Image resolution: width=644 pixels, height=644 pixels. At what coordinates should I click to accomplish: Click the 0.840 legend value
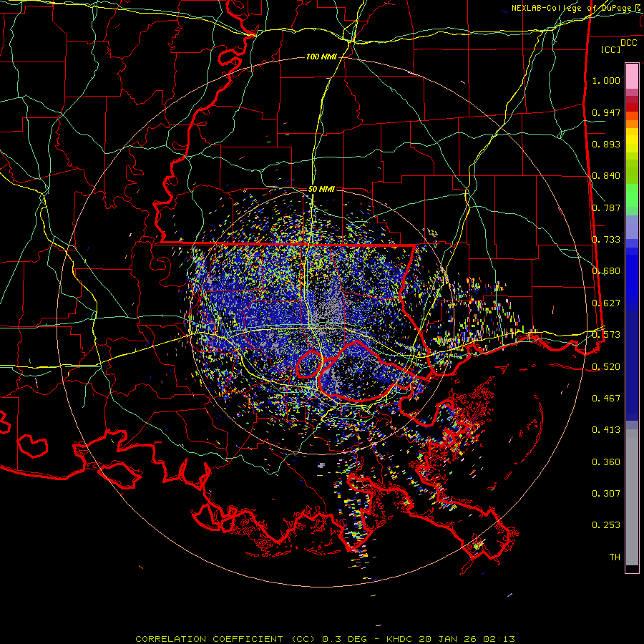[606, 176]
